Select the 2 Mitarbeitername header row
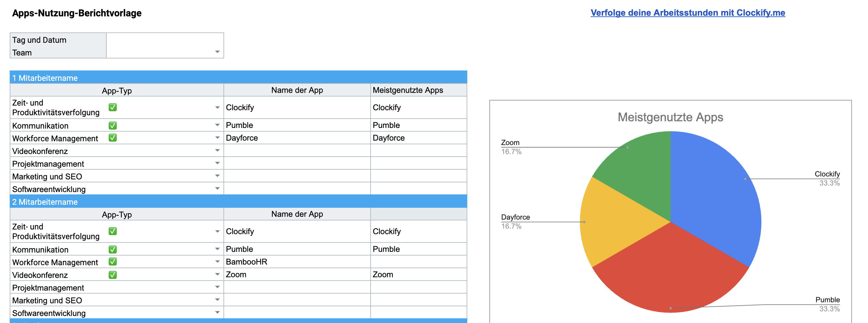Screen dimensions: 868x323 (x=238, y=202)
